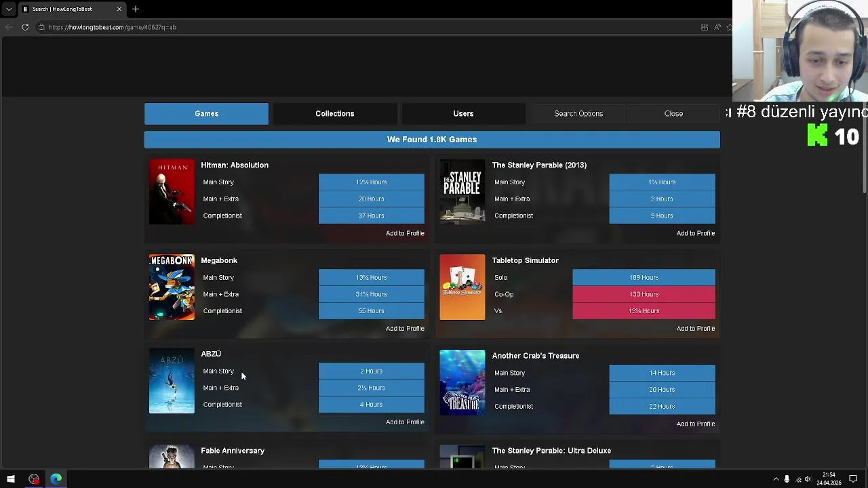Click the We Found 1.8K Games banner
868x488 pixels.
click(x=432, y=140)
